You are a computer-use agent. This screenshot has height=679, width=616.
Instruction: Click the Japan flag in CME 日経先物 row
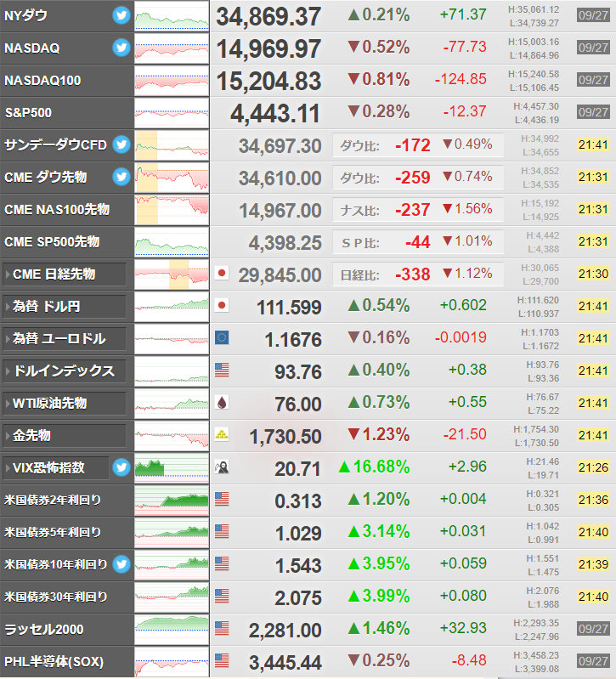[x=222, y=274]
